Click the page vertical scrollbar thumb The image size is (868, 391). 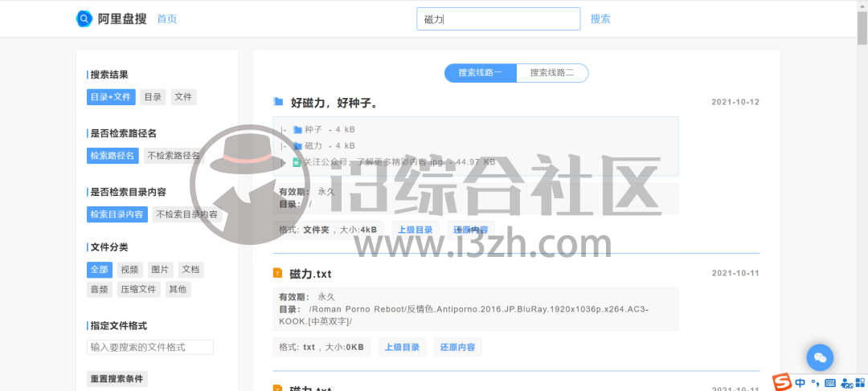[x=862, y=27]
